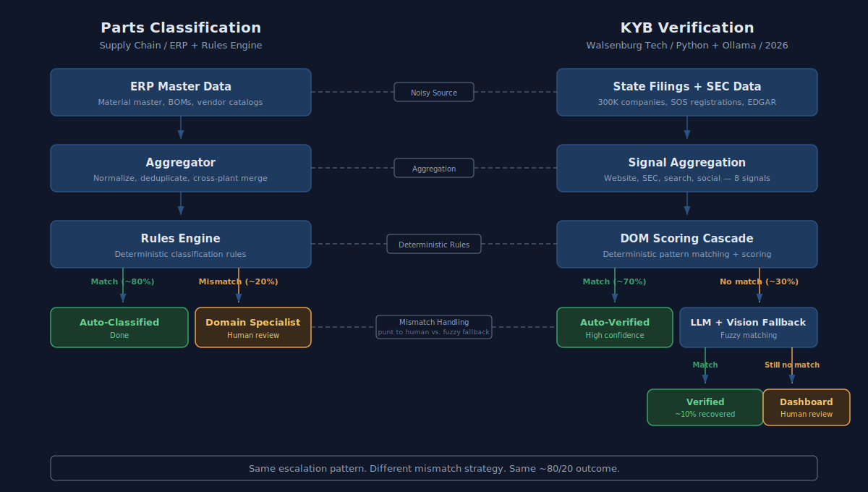Select the ERP Master Data node

coord(180,92)
